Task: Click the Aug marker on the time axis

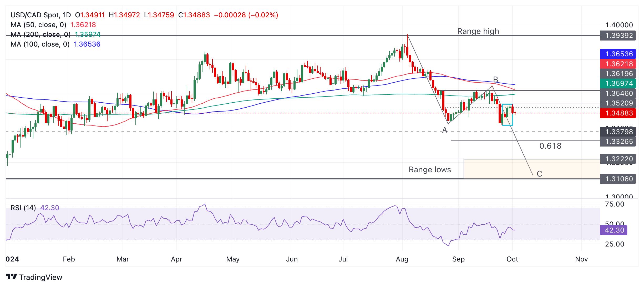Action: [x=402, y=259]
